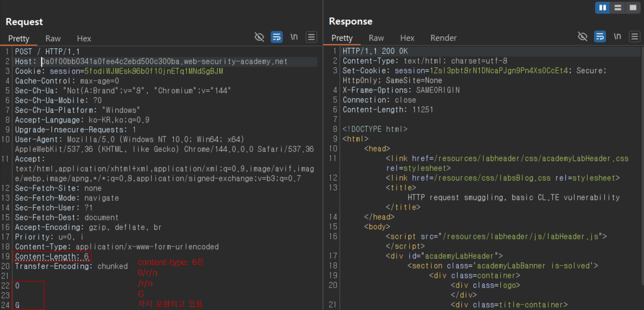Image resolution: width=644 pixels, height=310 pixels.
Task: Toggle word wrap in the Request panel
Action: coord(277,37)
